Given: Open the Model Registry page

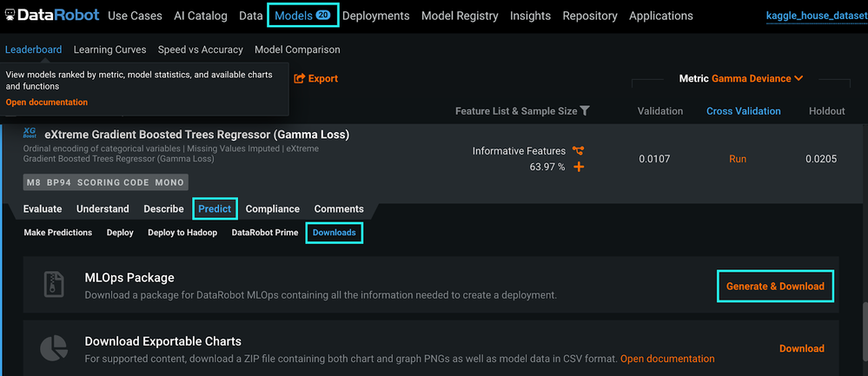Looking at the screenshot, I should (460, 16).
